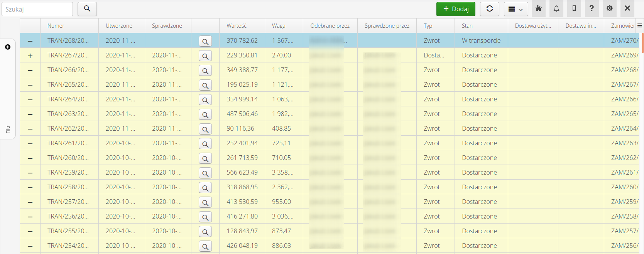
Task: Sort by Wartość column header
Action: pyautogui.click(x=237, y=26)
